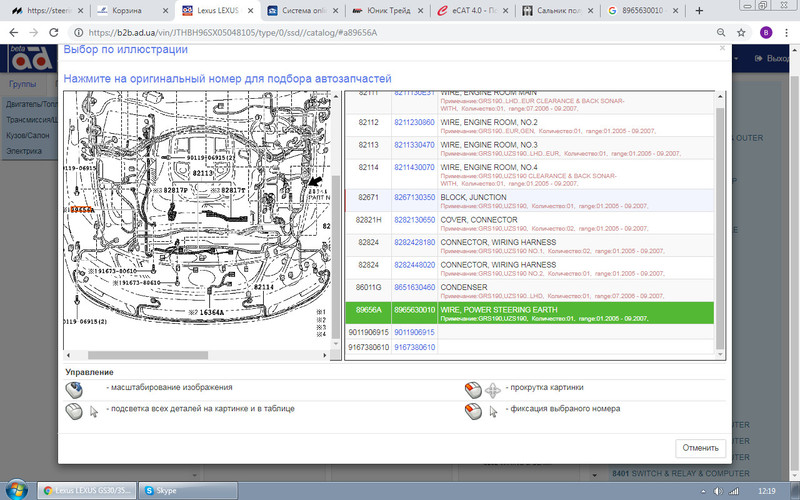This screenshot has height=500, width=800.
Task: Open Skype from the taskbar
Action: (188, 490)
